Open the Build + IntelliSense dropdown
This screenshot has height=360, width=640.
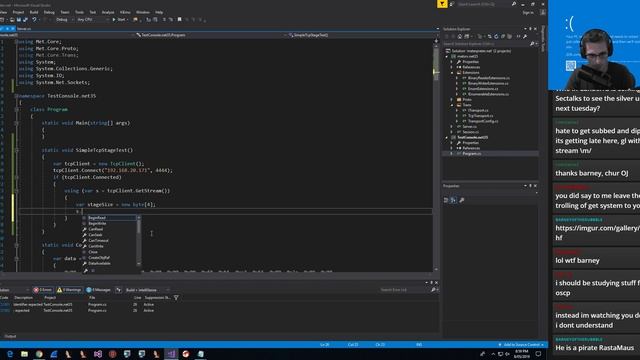148,290
